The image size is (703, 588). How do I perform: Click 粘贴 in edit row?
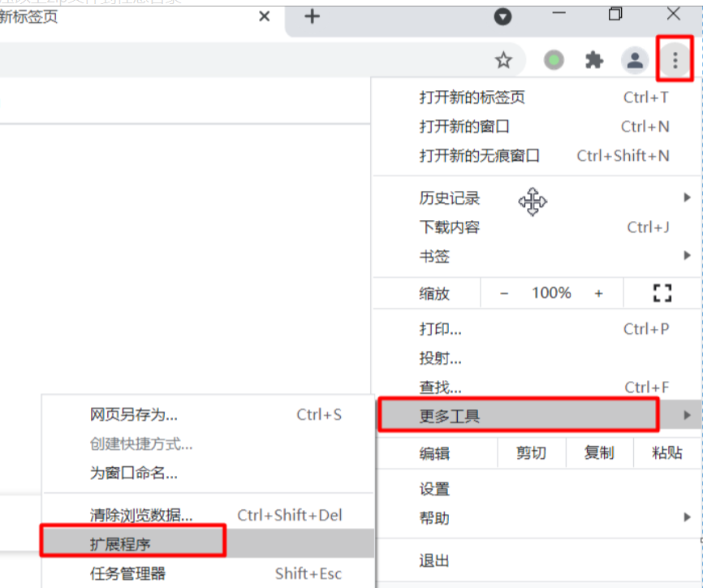[667, 453]
